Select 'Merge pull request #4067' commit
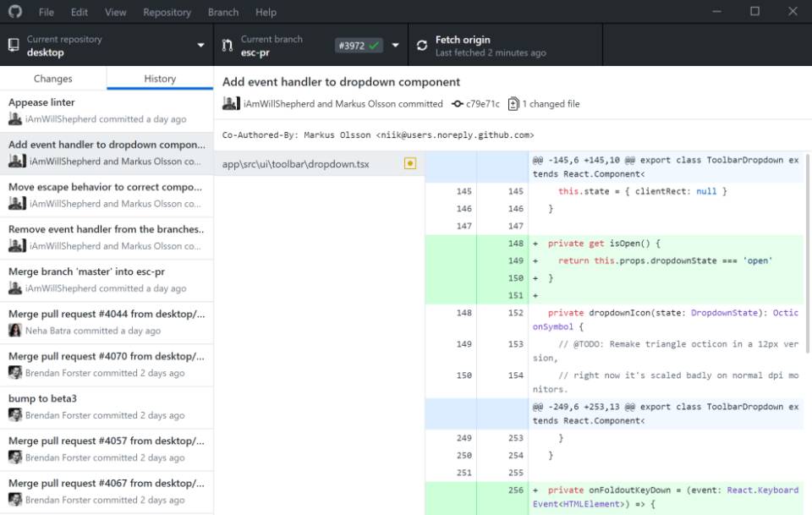 (x=107, y=492)
